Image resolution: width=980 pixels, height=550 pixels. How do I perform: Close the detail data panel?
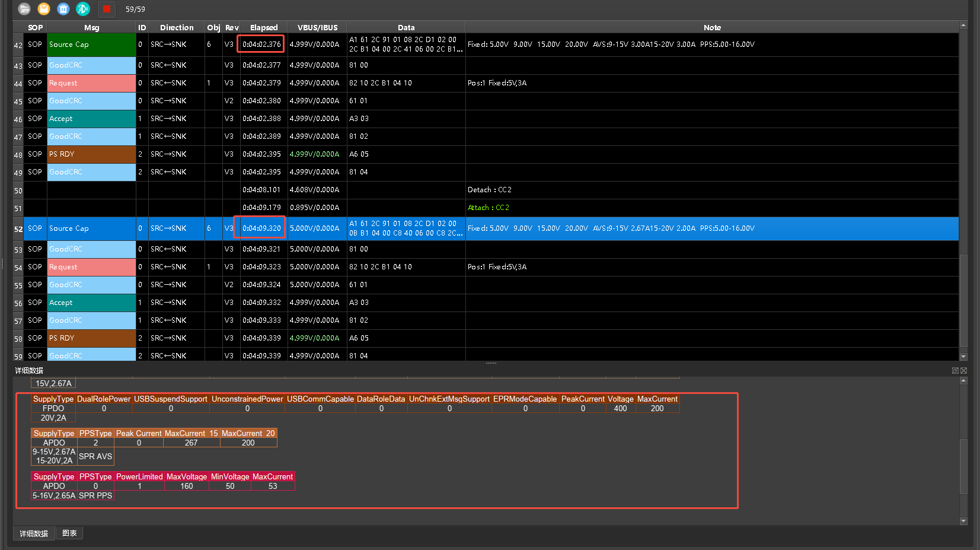963,370
